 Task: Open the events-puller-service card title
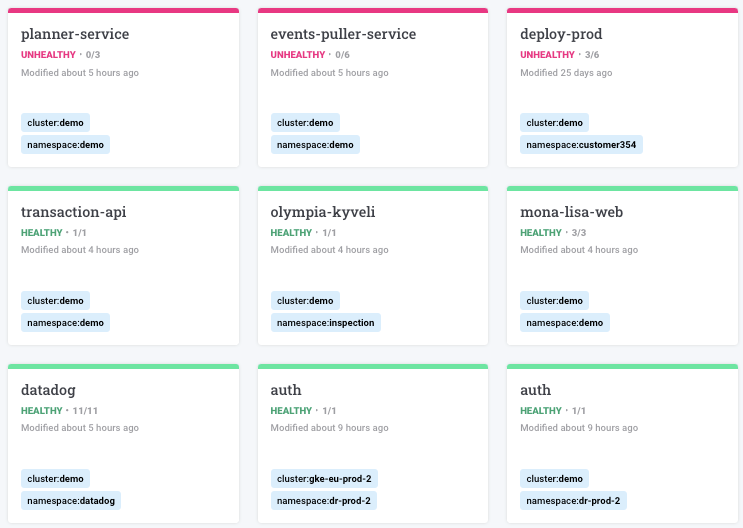(343, 34)
